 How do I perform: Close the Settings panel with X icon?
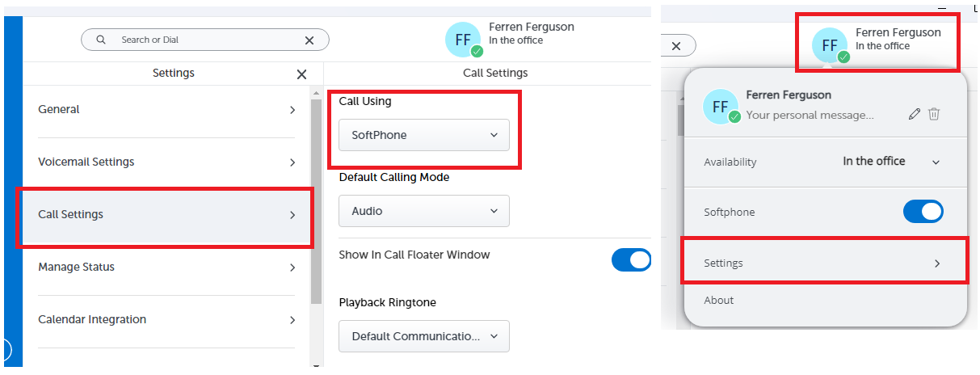pyautogui.click(x=301, y=74)
